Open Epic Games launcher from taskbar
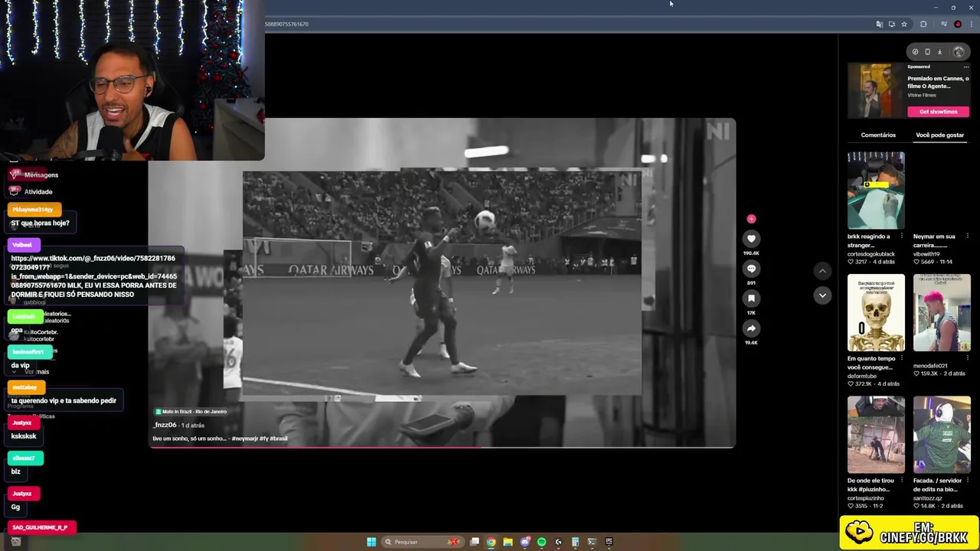This screenshot has width=980, height=551. [x=609, y=542]
